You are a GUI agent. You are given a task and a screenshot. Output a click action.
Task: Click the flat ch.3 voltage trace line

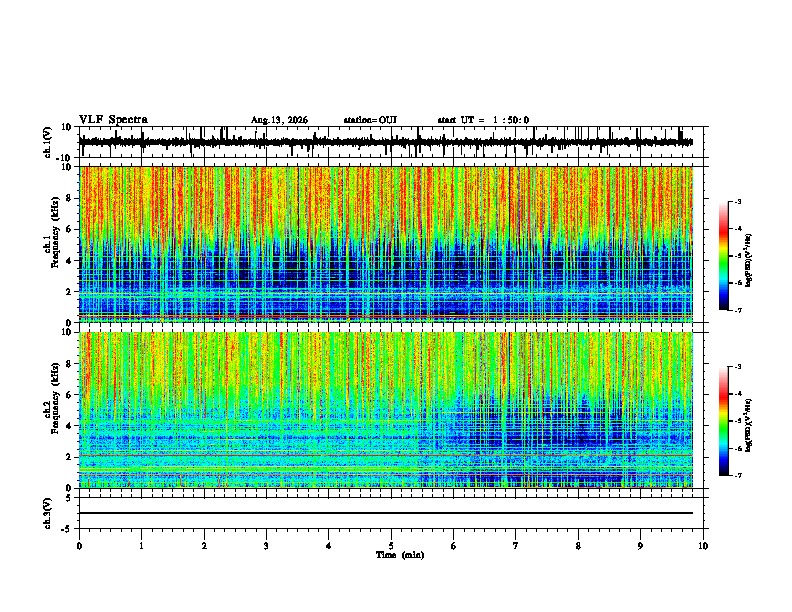(x=386, y=513)
